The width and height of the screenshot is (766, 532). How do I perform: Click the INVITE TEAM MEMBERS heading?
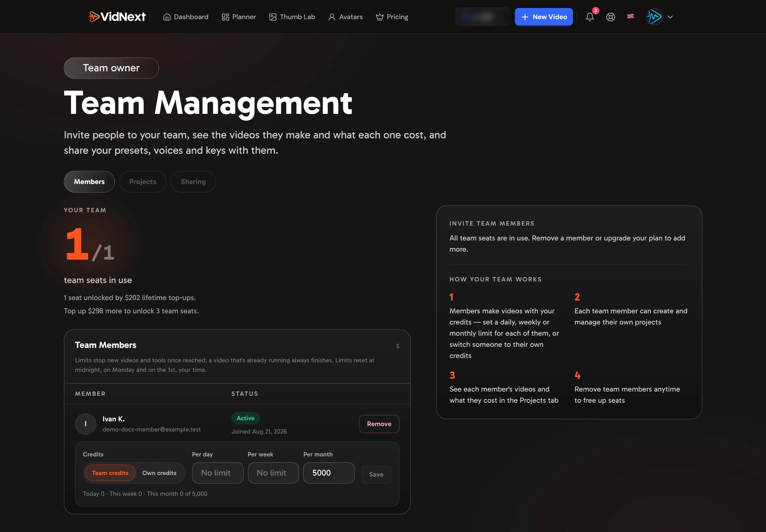(492, 223)
